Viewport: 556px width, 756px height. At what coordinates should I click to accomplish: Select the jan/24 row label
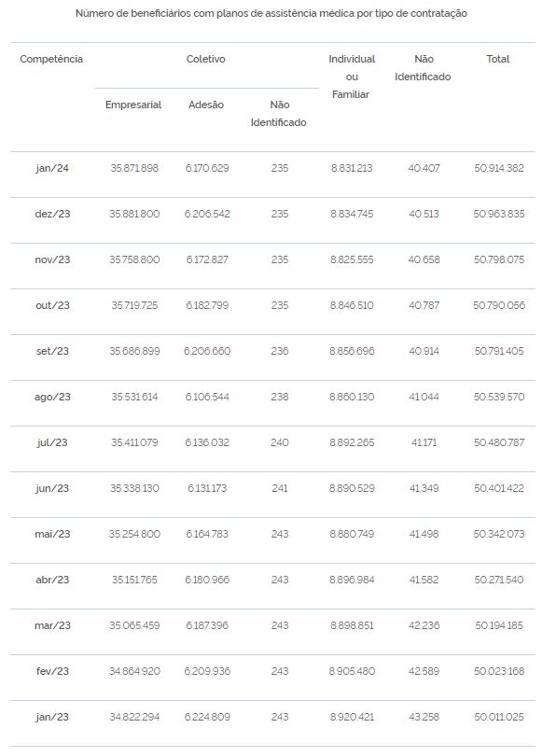tap(52, 168)
